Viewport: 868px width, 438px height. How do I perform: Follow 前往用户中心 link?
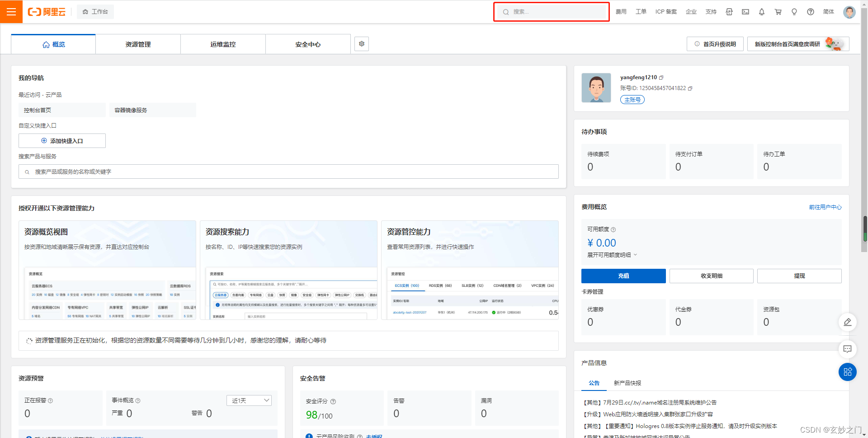[825, 207]
